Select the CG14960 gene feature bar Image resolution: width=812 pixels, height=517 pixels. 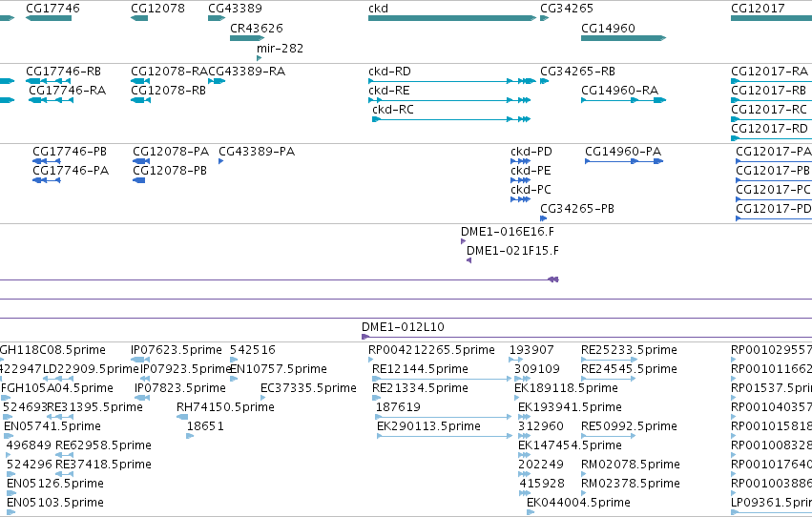coord(623,38)
